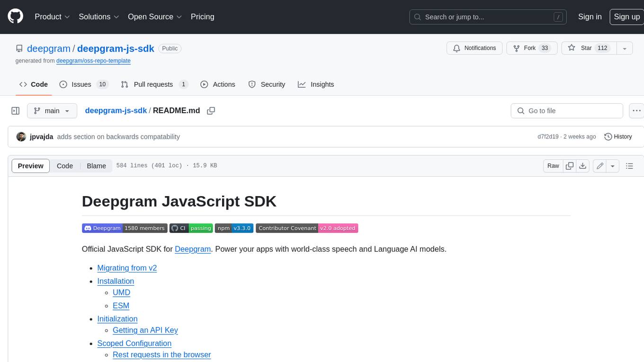Open the deepgram/oss-repo-template link
The image size is (644, 362).
(93, 61)
